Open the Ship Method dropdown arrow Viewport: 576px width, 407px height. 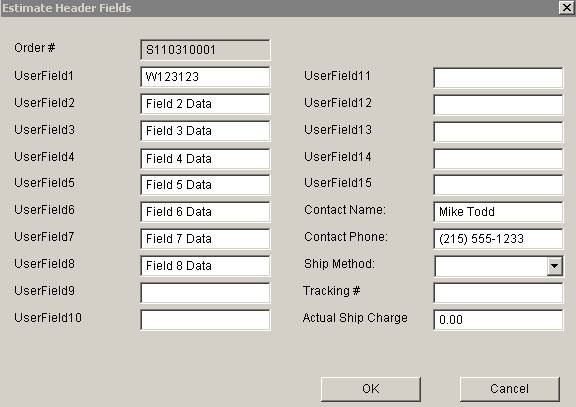click(554, 266)
